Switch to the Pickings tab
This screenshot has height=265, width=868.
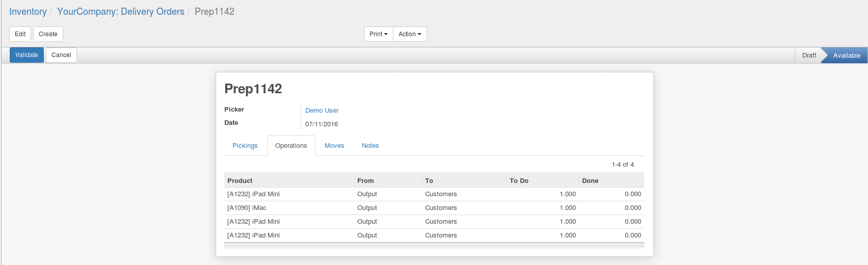[245, 146]
